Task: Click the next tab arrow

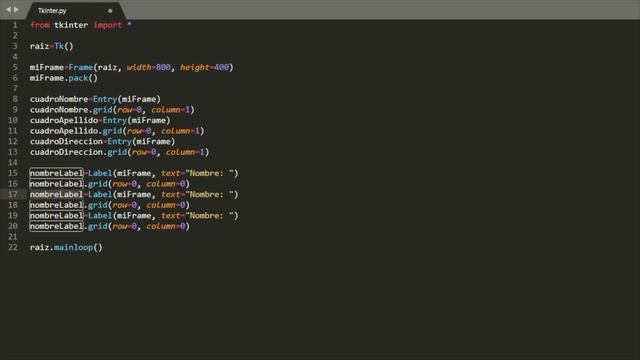Action: 17,9
